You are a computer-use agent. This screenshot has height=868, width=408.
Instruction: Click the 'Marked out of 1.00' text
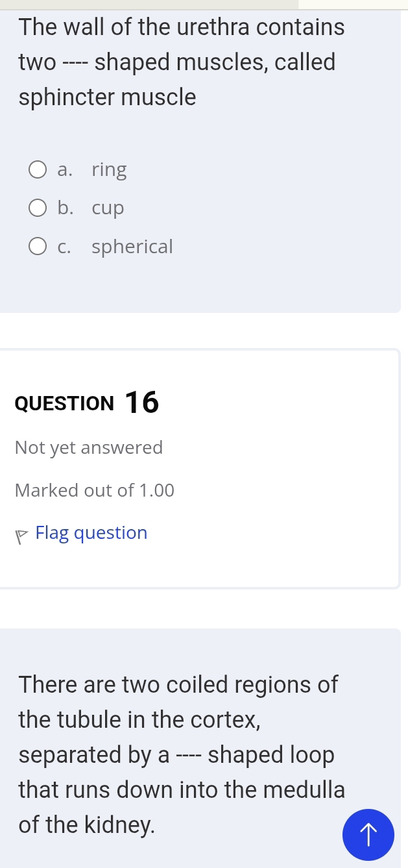[95, 490]
